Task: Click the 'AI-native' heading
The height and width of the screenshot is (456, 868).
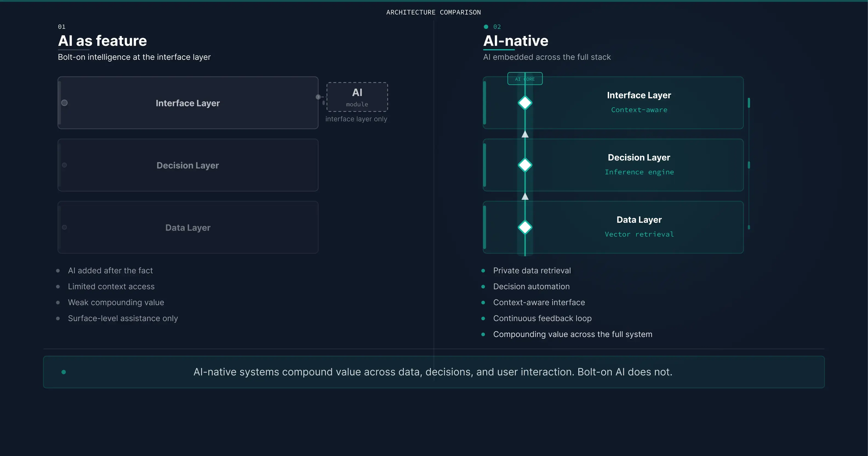Action: click(516, 41)
